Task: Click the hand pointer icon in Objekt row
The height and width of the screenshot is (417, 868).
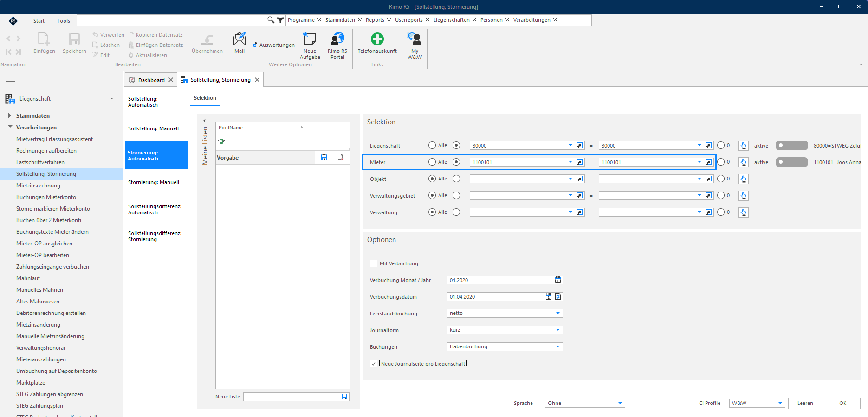Action: 744,179
